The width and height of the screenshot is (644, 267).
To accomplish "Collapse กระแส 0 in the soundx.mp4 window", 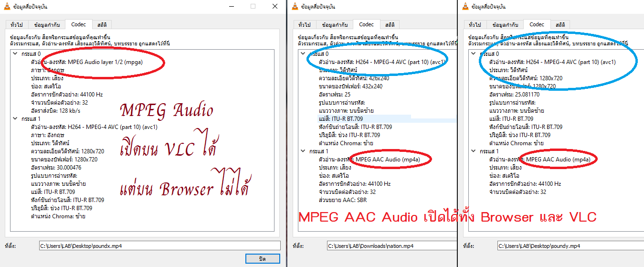I will 16,54.
